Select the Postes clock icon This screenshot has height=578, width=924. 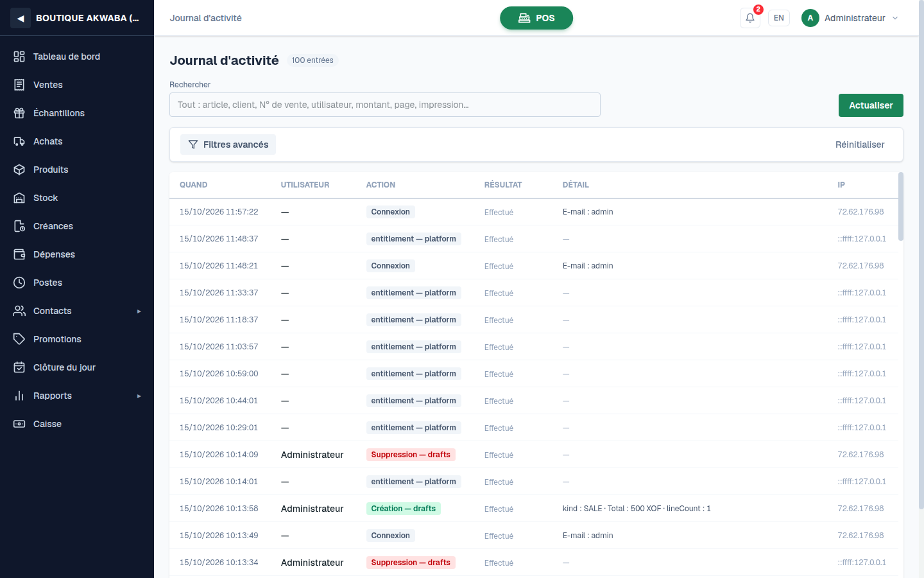tap(19, 283)
